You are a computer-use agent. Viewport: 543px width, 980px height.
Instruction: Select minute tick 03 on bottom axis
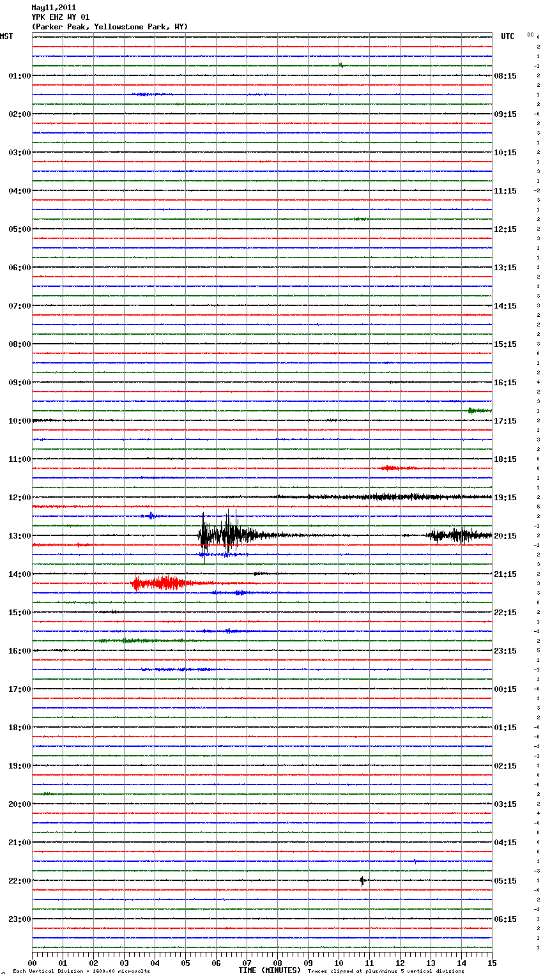click(124, 963)
